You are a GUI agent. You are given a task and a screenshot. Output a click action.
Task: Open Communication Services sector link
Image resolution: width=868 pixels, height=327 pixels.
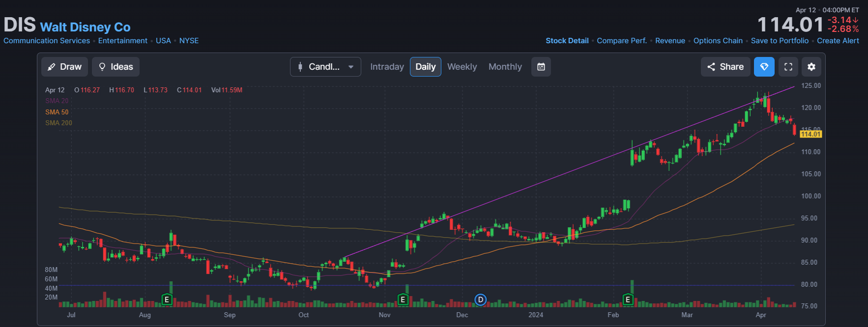[47, 41]
